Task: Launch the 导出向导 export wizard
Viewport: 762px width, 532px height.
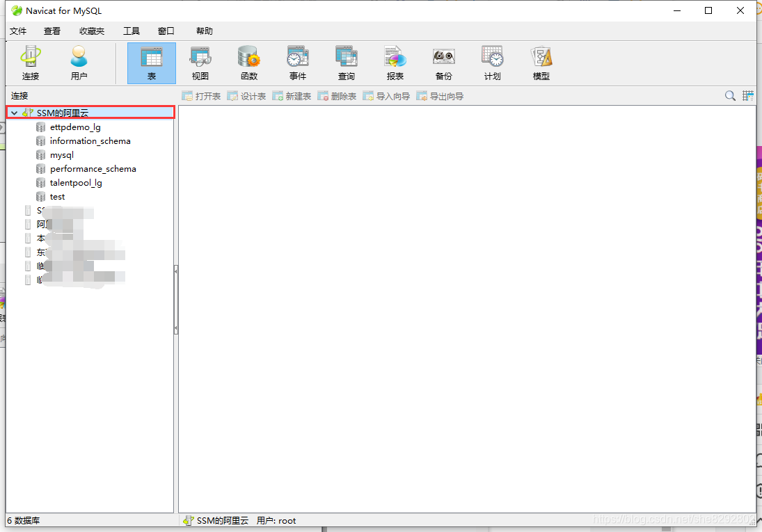Action: 440,96
